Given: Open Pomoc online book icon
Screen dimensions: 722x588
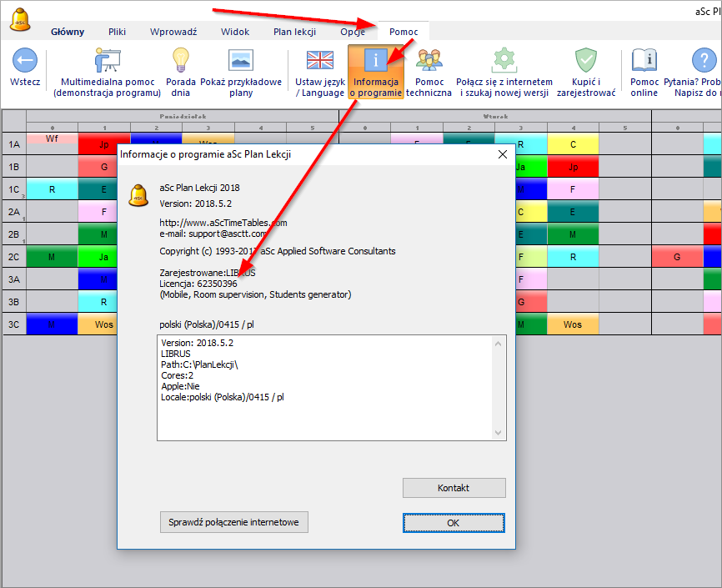Looking at the screenshot, I should coord(644,60).
